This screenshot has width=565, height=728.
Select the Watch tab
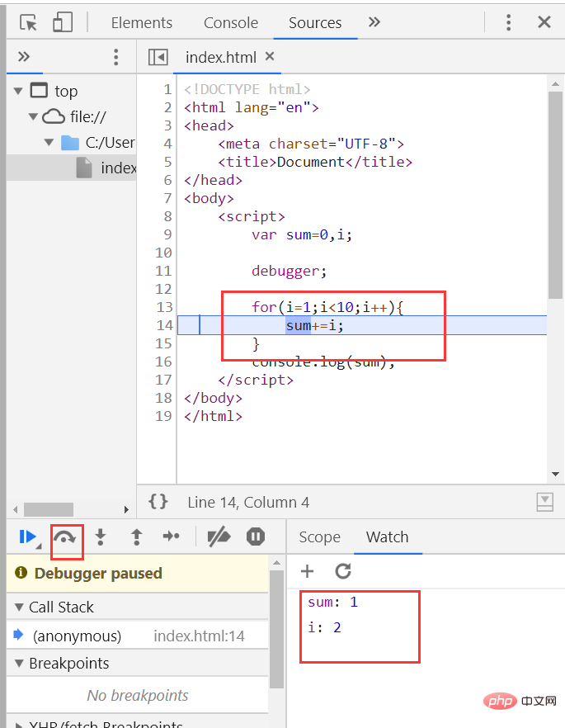[x=388, y=537]
